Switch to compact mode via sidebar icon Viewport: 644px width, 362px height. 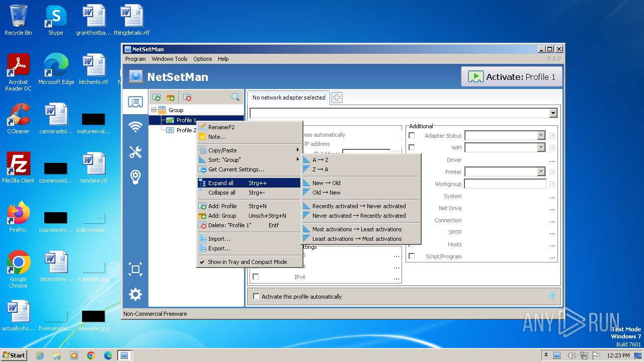tap(135, 269)
